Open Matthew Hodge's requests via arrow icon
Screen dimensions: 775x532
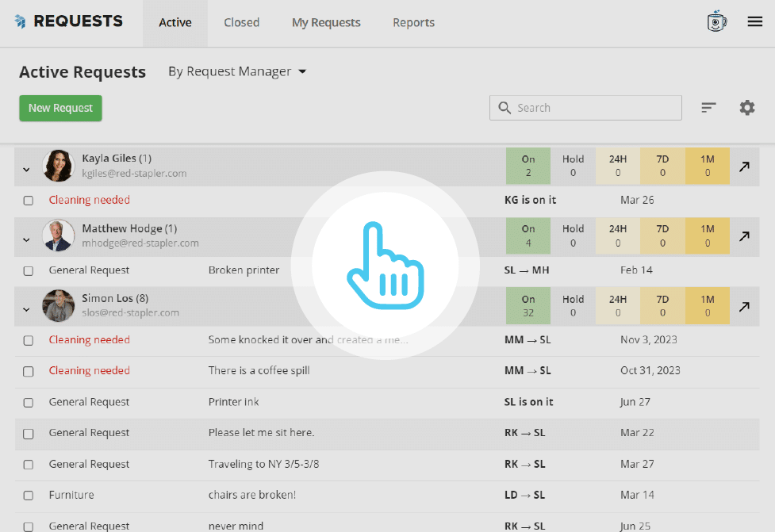tap(744, 236)
